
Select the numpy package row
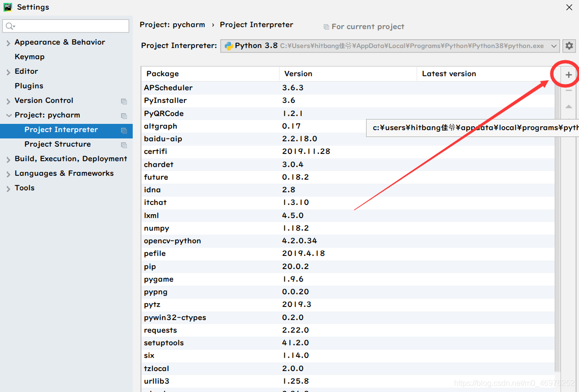[348, 228]
